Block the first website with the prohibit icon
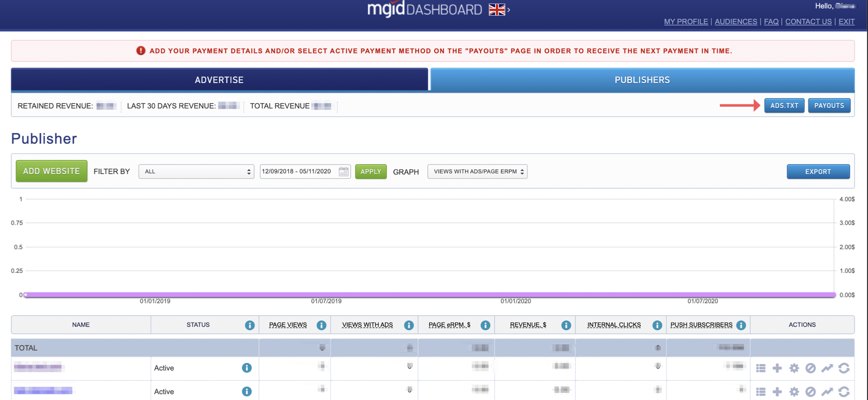Viewport: 868px width, 400px height. (x=811, y=368)
